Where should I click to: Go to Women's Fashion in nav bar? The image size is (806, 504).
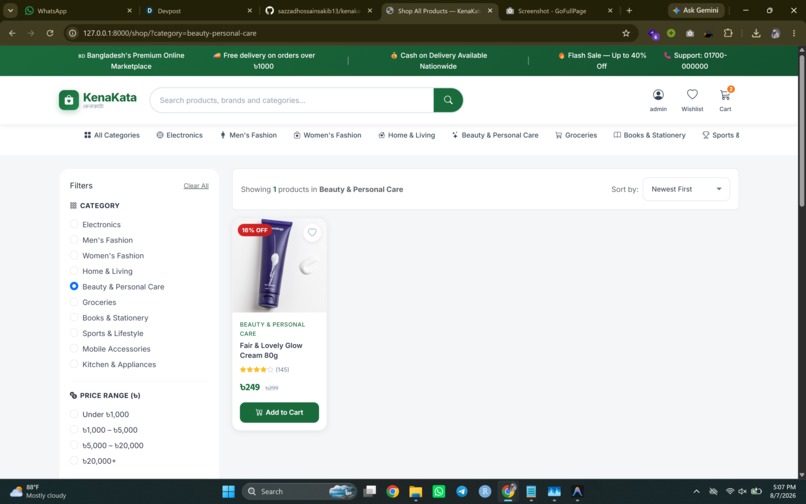click(x=327, y=135)
